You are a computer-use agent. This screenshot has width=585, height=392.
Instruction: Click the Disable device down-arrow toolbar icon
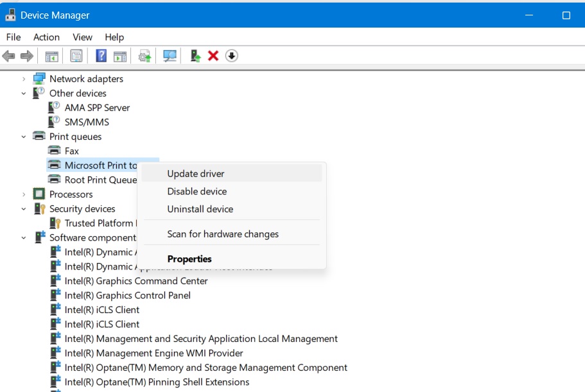pyautogui.click(x=231, y=56)
